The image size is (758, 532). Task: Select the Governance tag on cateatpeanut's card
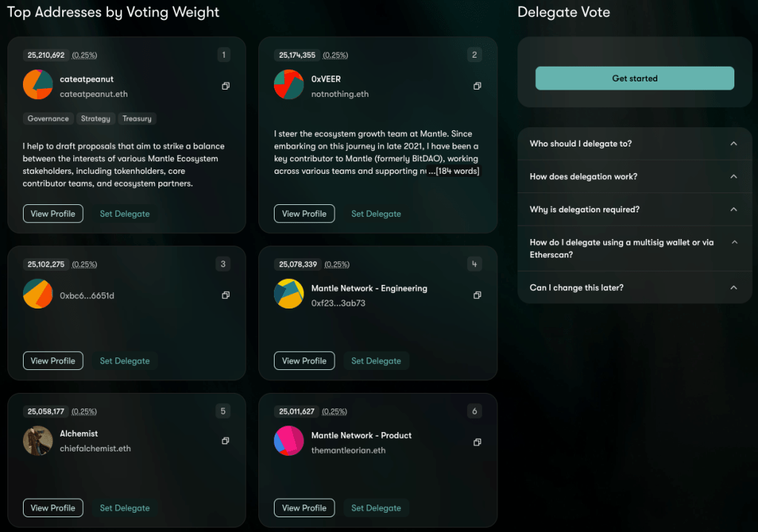pyautogui.click(x=47, y=118)
